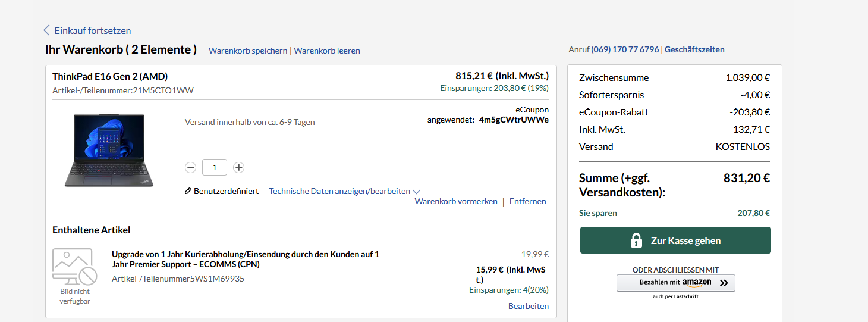The image size is (868, 322).
Task: Click Zwischensumme value 1.039,00 €
Action: tap(748, 77)
